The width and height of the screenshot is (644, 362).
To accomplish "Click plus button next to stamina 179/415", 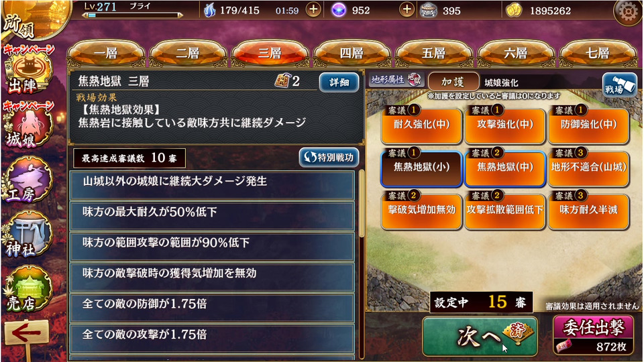I will pyautogui.click(x=313, y=10).
